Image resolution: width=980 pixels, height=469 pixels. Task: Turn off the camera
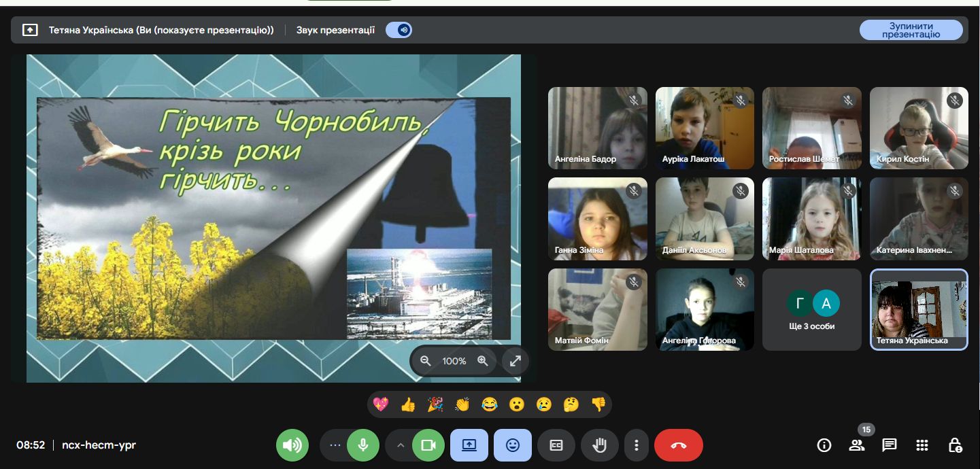428,445
